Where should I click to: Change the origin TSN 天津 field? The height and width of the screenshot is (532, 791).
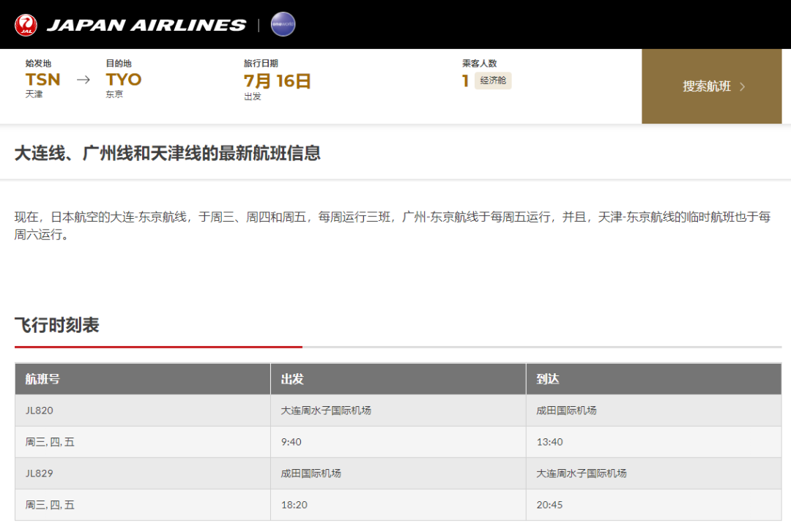click(x=43, y=79)
